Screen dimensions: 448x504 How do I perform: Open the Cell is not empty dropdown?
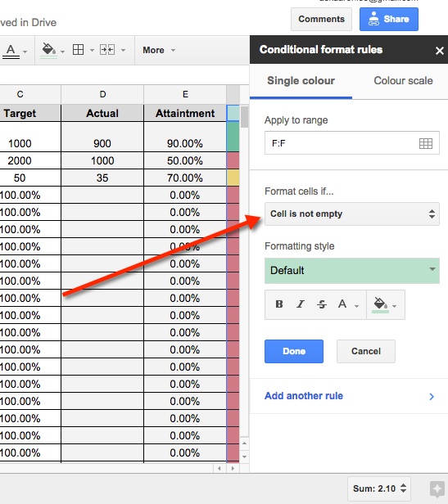click(352, 214)
